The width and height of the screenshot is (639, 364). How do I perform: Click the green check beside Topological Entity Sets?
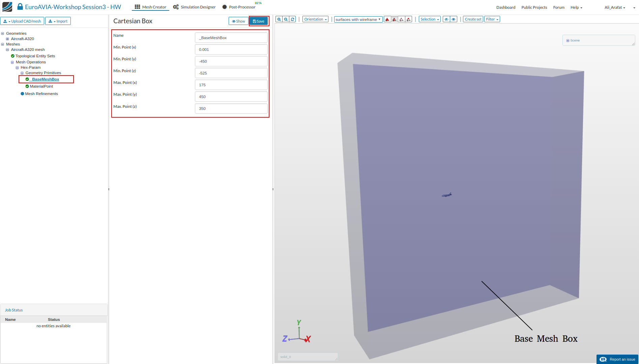coord(13,56)
